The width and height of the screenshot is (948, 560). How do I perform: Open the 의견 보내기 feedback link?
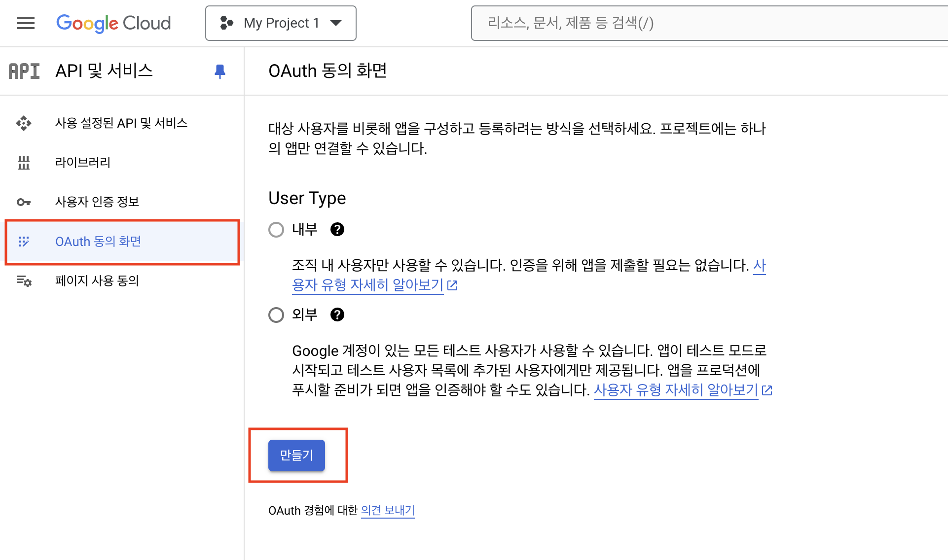tap(388, 510)
